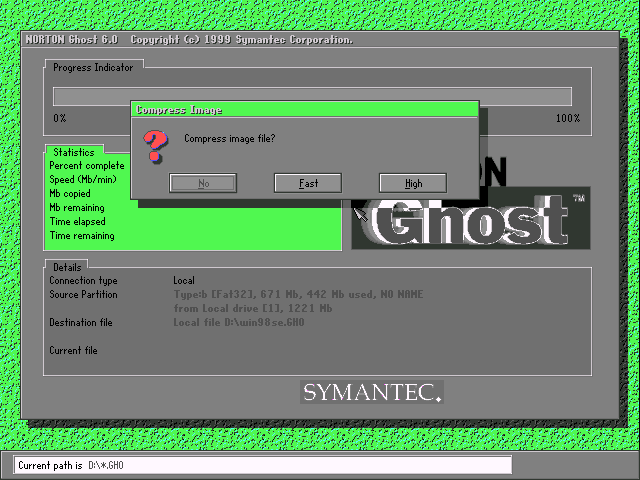Viewport: 640px width, 480px height.
Task: Click the 'Progress Indicator' group label
Action: [93, 67]
